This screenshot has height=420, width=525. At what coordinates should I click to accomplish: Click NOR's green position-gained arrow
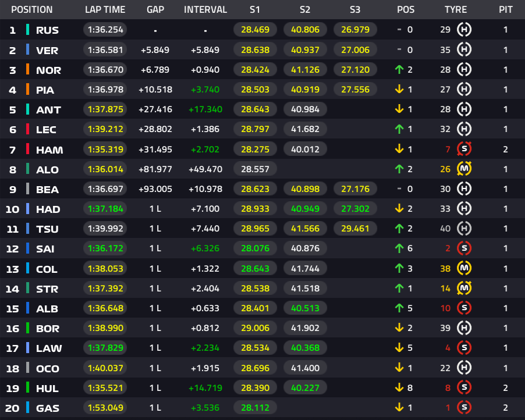(399, 70)
